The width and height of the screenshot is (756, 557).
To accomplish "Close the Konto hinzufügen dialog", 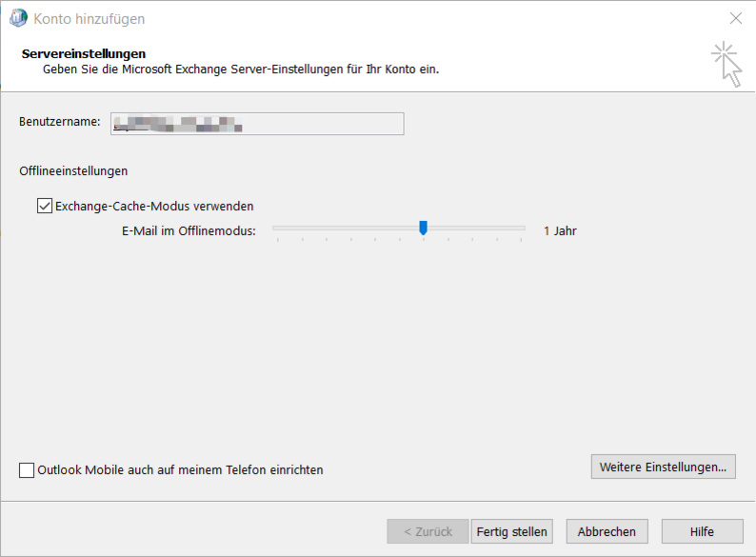I will coord(736,18).
